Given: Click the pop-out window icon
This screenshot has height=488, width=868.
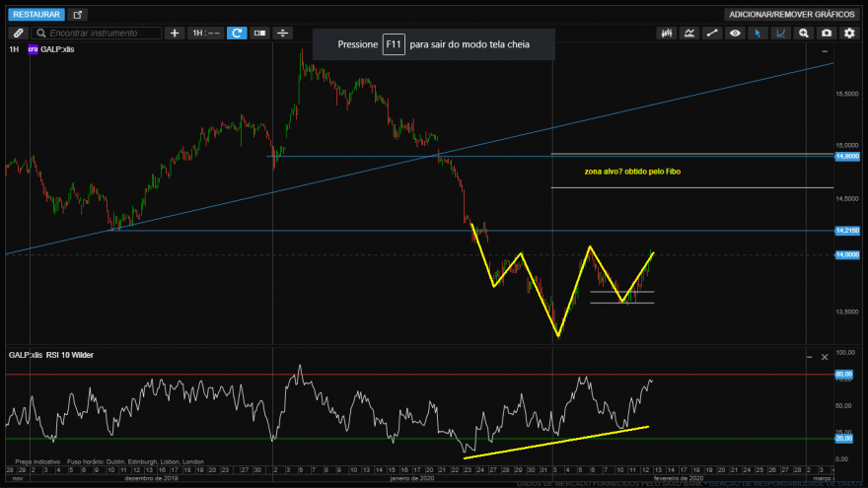Looking at the screenshot, I should click(78, 15).
